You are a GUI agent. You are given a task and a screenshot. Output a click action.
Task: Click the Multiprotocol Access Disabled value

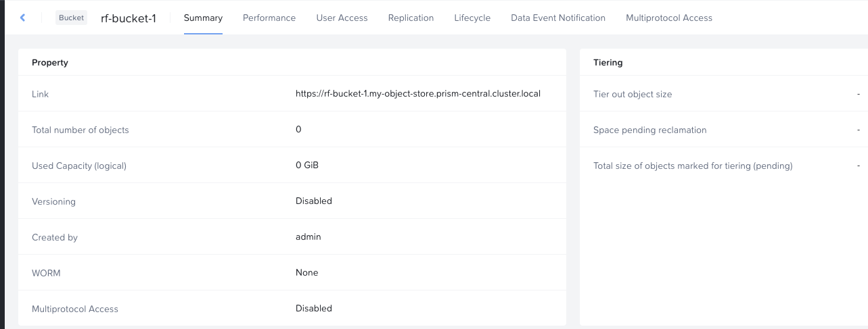tap(314, 308)
